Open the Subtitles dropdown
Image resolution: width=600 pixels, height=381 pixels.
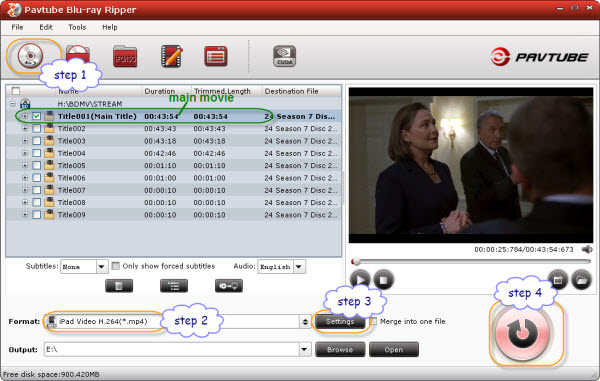pos(101,267)
